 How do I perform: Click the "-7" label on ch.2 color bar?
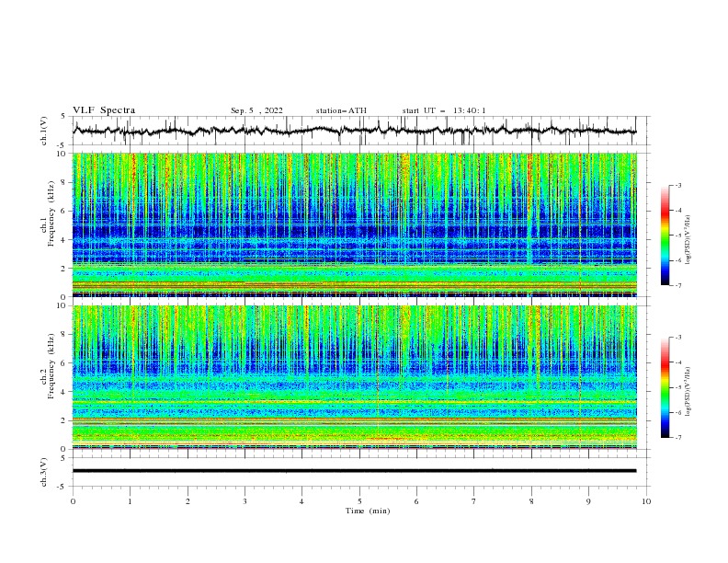pyautogui.click(x=677, y=438)
